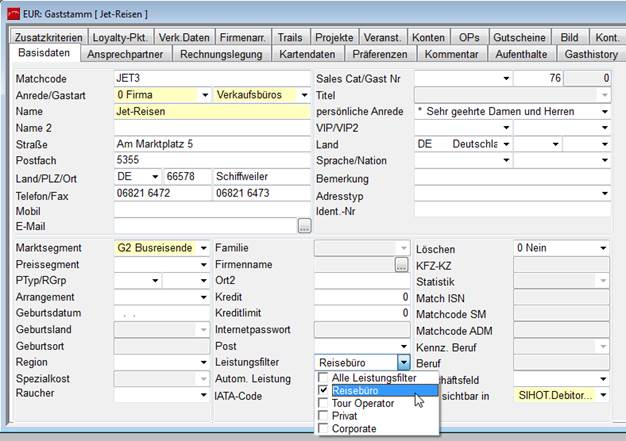The image size is (626, 441).
Task: Open the Sales Cat dropdown
Action: click(506, 78)
